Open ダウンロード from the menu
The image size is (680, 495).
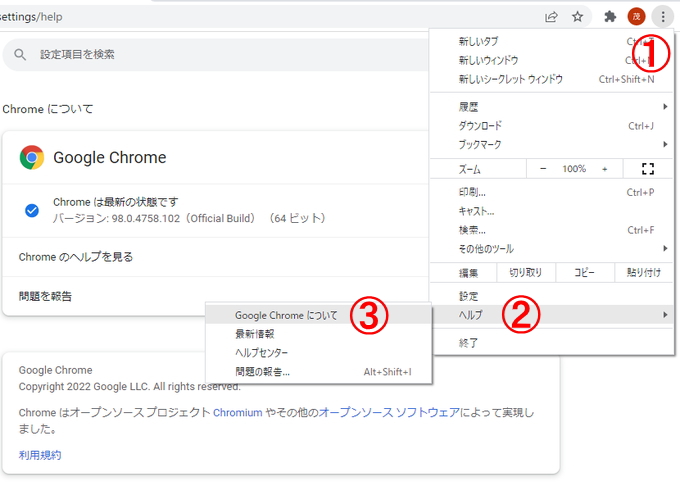[x=552, y=126]
